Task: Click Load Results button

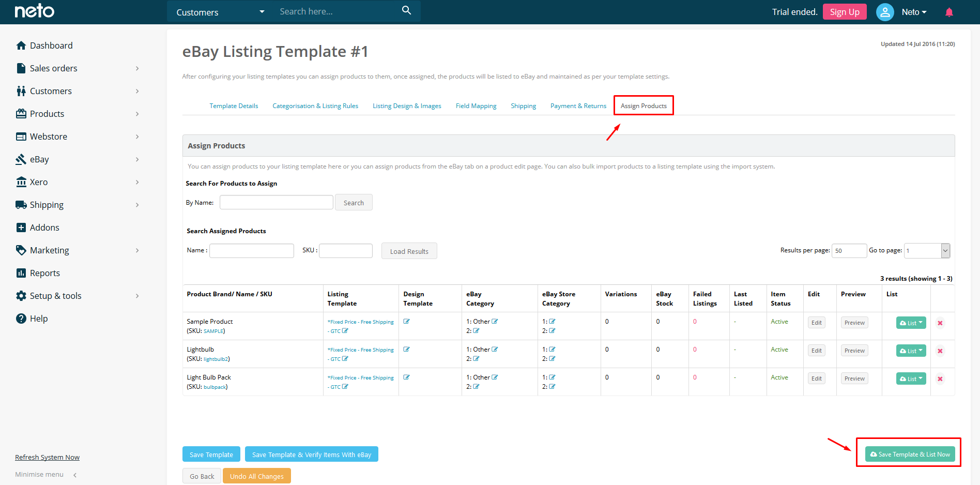Action: [409, 251]
